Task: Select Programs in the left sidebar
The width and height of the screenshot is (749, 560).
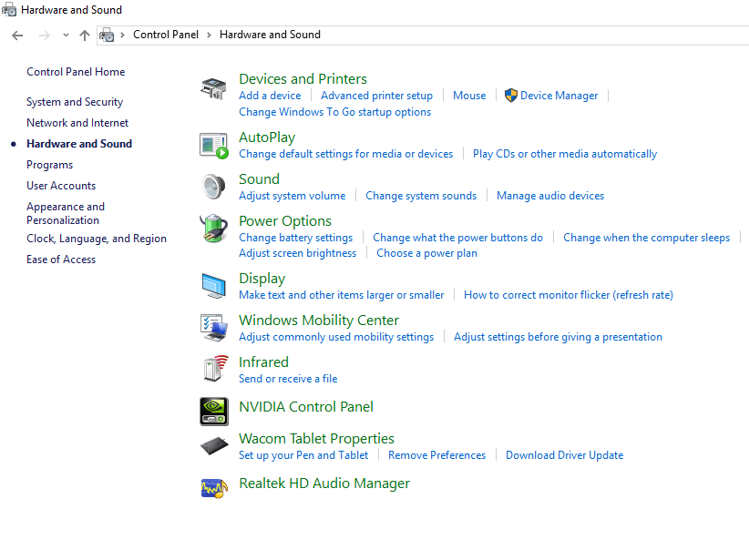Action: (50, 165)
